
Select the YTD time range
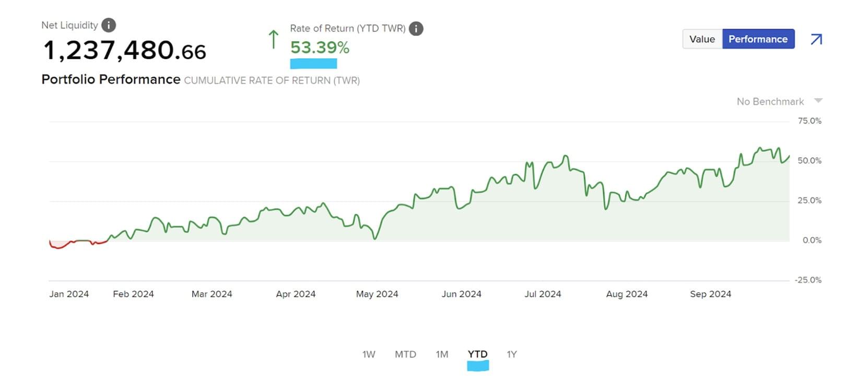pyautogui.click(x=477, y=354)
